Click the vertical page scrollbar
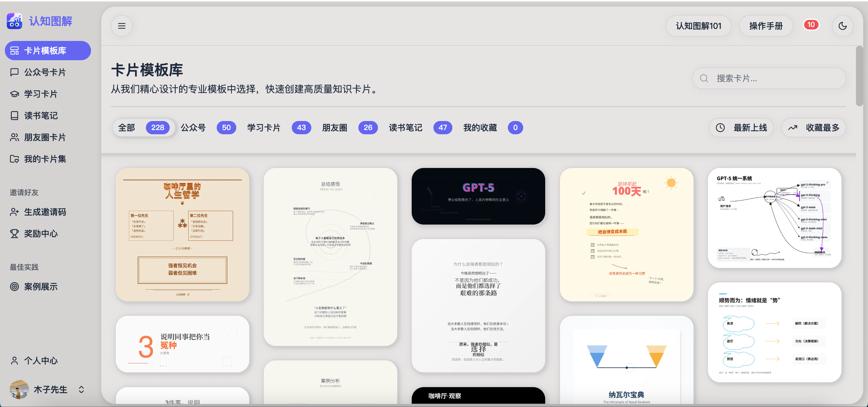 [859, 76]
